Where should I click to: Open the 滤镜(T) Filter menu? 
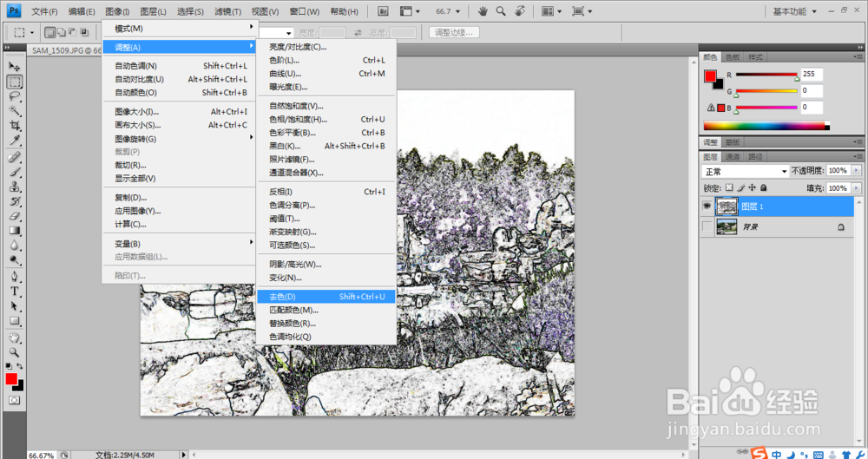point(227,11)
